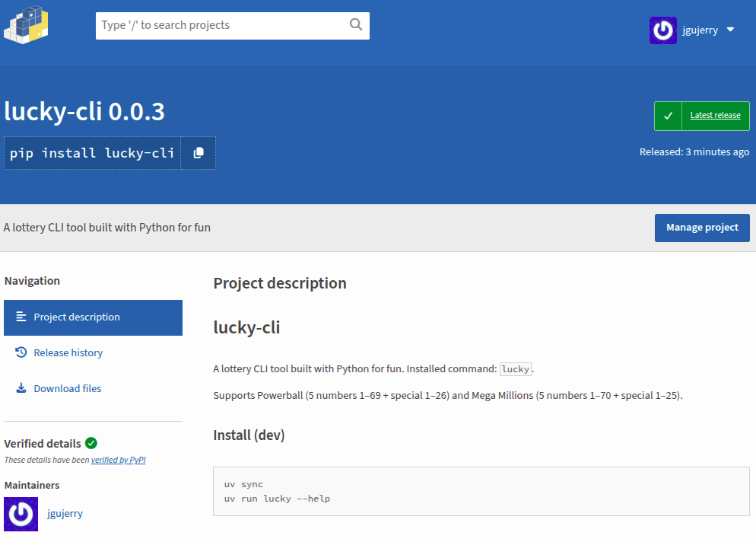Click the Latest release link

[x=715, y=116]
